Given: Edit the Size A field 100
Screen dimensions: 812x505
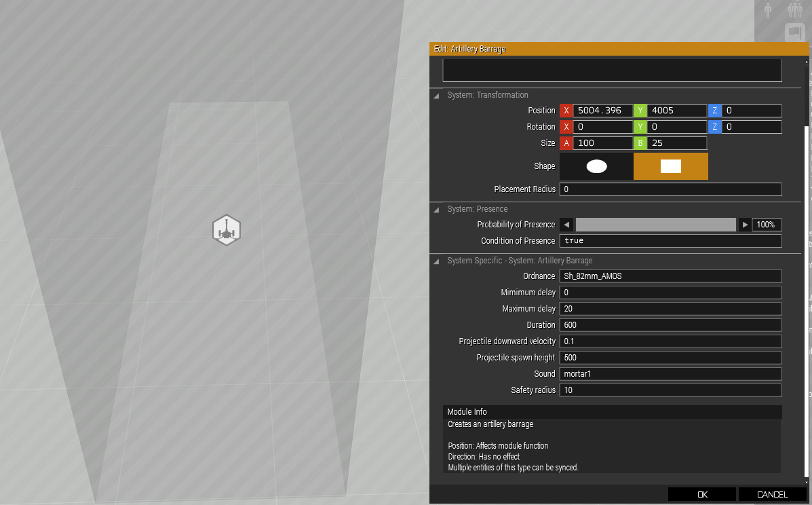Looking at the screenshot, I should tap(603, 143).
